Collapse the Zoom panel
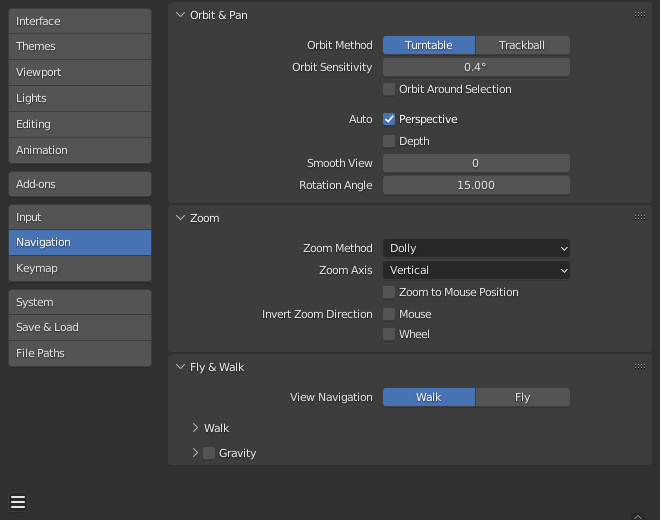 pos(180,218)
